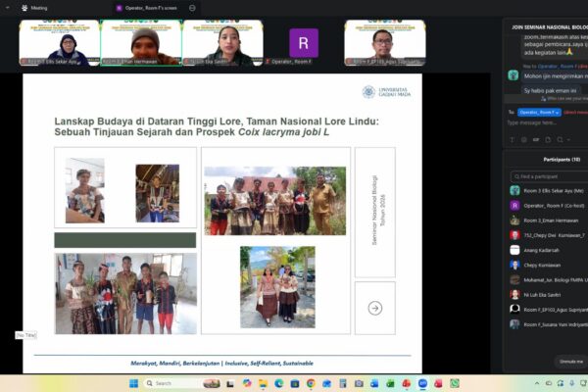The width and height of the screenshot is (588, 392).
Task: Select participant Room 3 Ellis Sekar Ayu (Me)
Action: 549,190
